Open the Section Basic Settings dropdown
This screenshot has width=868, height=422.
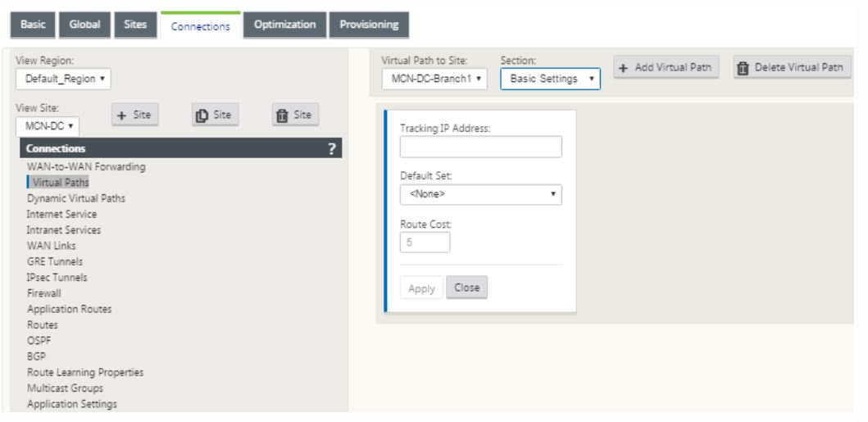(550, 79)
